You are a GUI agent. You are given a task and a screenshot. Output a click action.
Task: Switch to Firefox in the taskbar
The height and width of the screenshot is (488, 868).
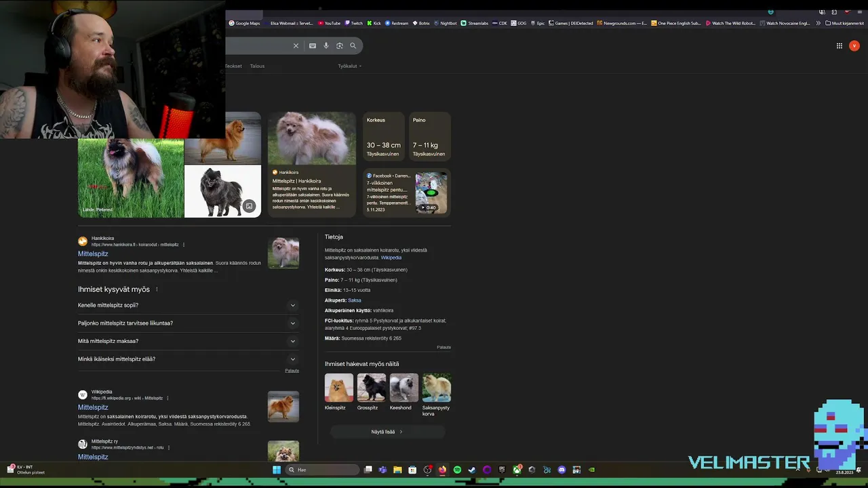(x=442, y=470)
